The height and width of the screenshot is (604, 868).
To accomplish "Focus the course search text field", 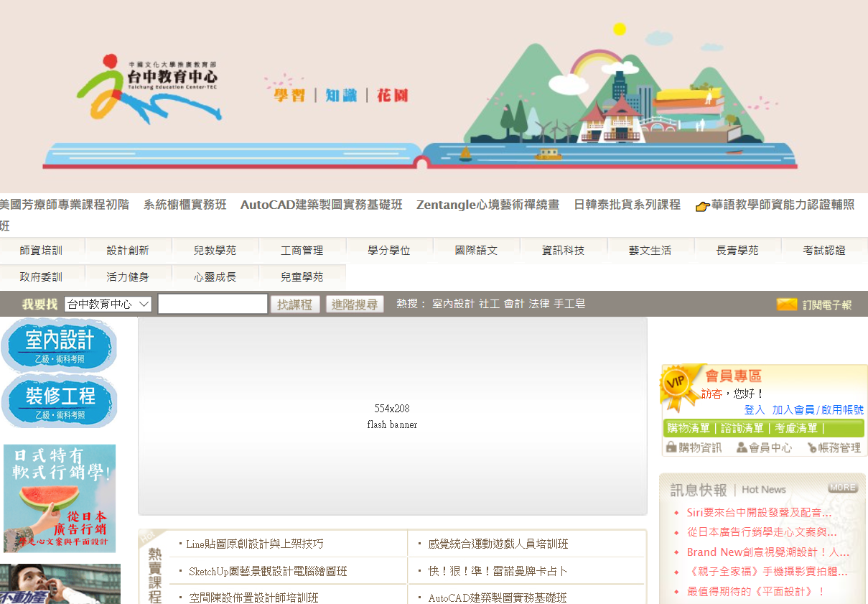I will 213,304.
